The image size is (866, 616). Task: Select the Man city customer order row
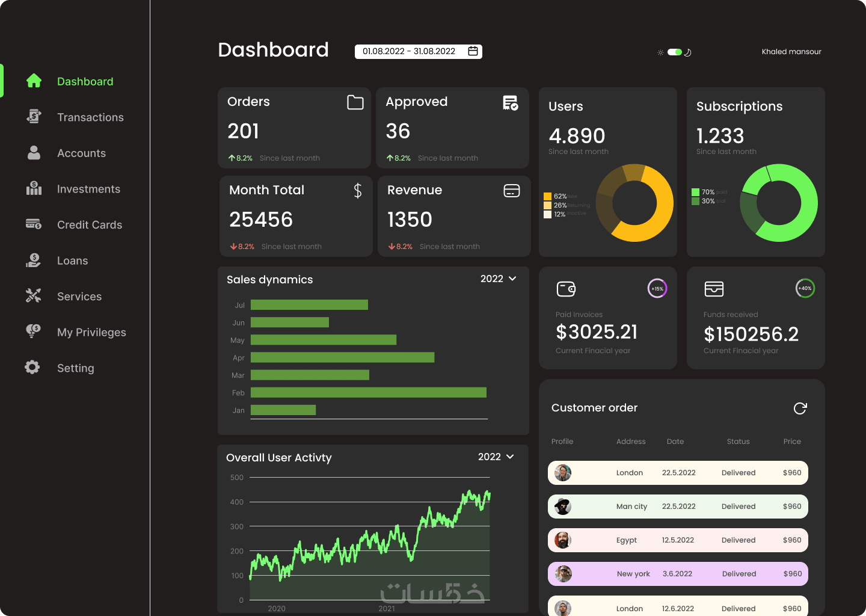pos(678,507)
